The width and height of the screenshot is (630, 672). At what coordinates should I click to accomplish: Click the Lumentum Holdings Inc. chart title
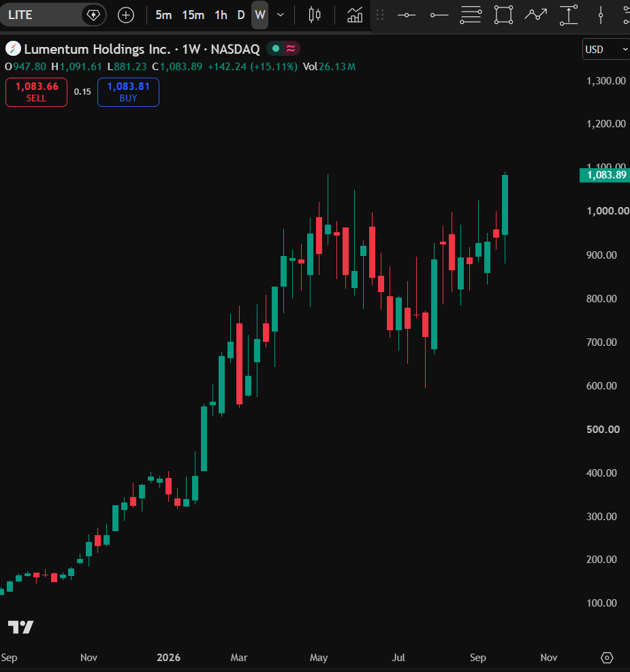97,49
